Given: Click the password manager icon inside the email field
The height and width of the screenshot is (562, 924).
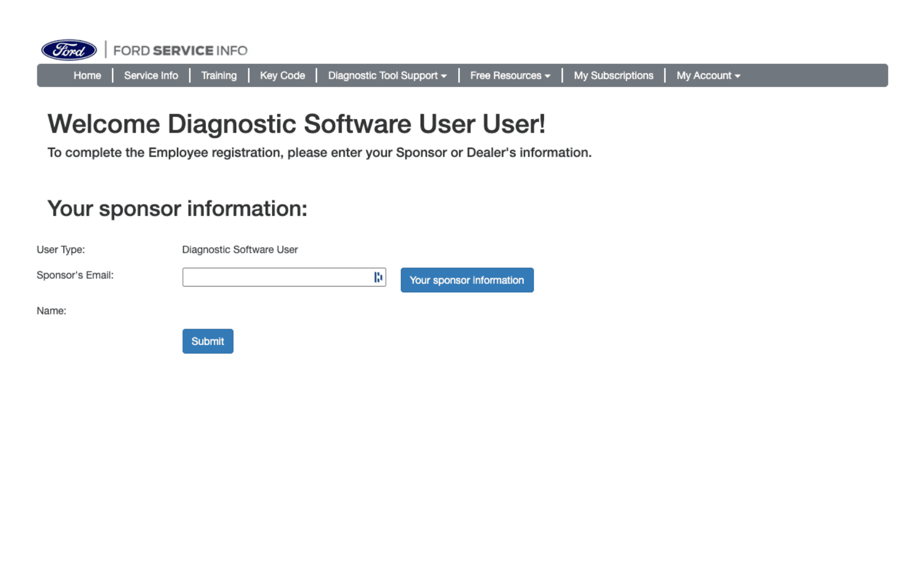Looking at the screenshot, I should coord(379,277).
